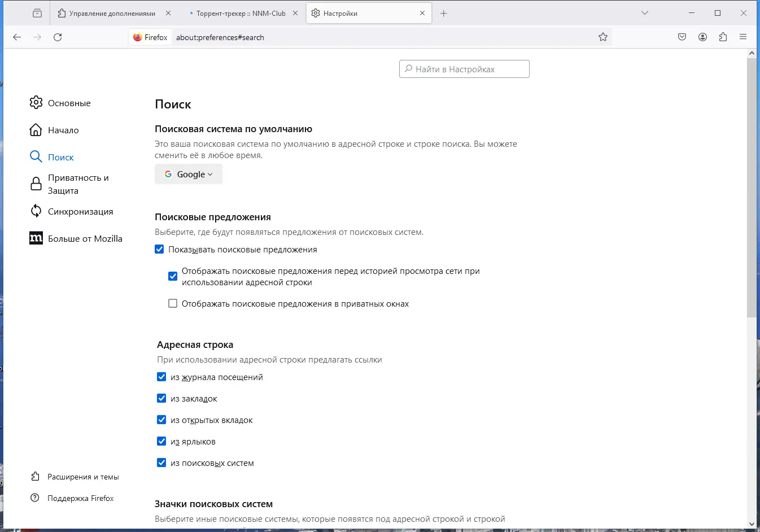Save page to Pocket
Screen dimensions: 760x532
(682, 37)
